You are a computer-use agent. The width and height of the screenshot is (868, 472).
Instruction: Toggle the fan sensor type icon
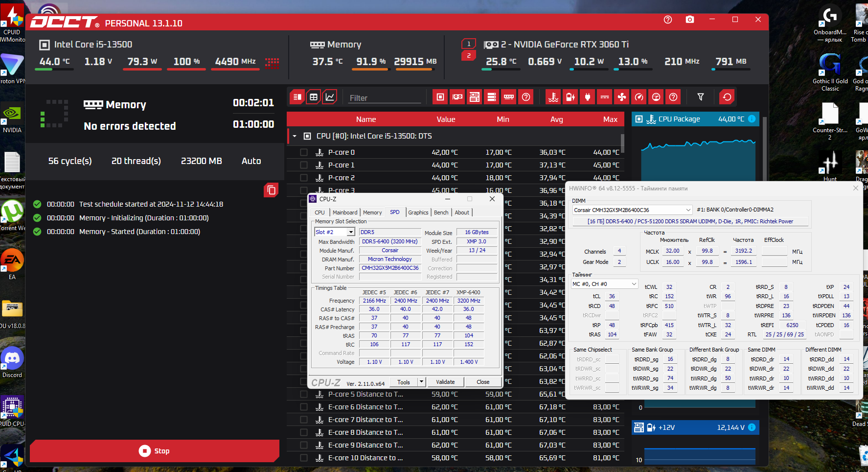[x=622, y=97]
